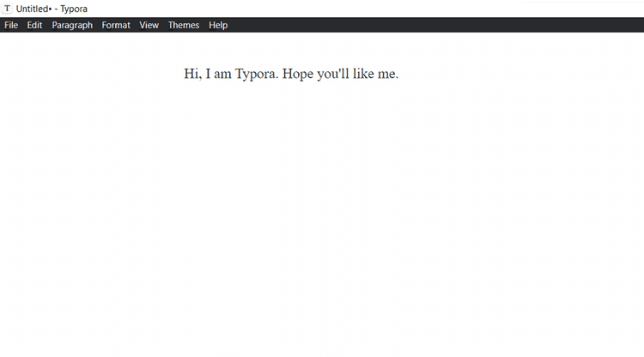Image resolution: width=644 pixels, height=357 pixels.
Task: Place cursor on the word "am"
Action: pos(222,74)
